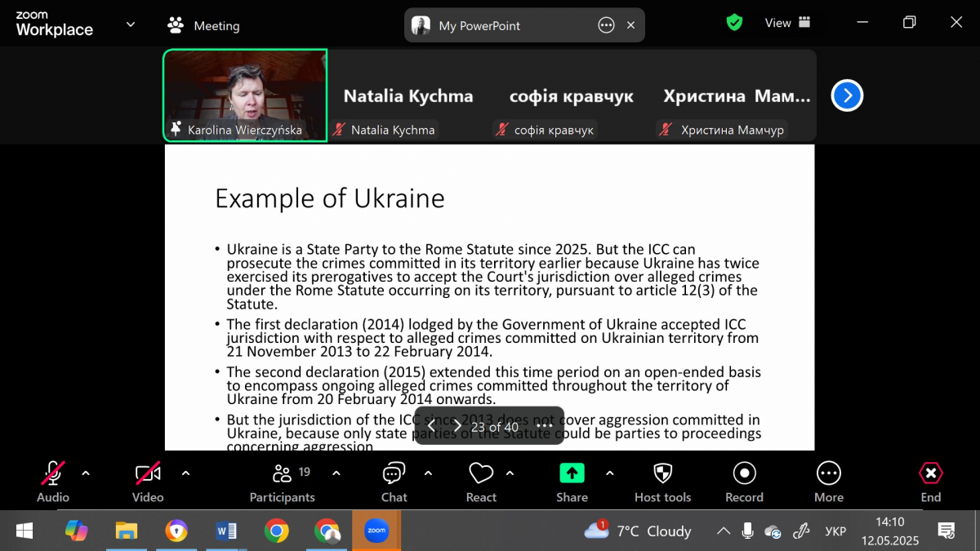
Task: Open the Participants panel
Action: [282, 482]
